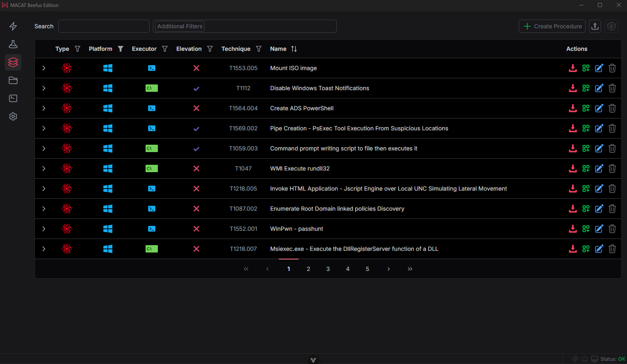Jump to last page of results
627x364 pixels.
point(410,269)
